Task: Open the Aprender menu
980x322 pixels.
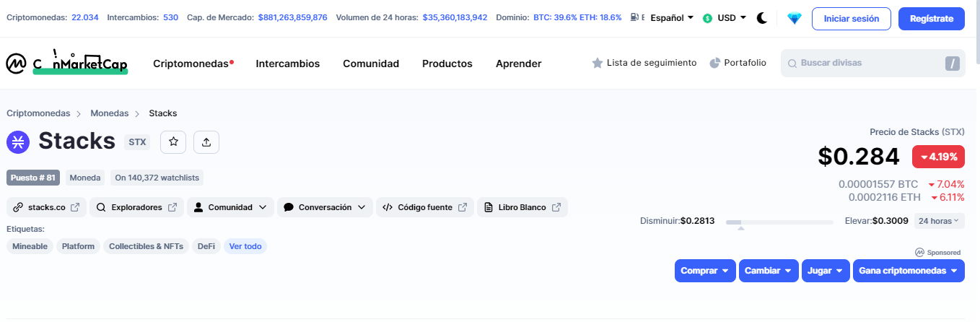Action: 518,64
